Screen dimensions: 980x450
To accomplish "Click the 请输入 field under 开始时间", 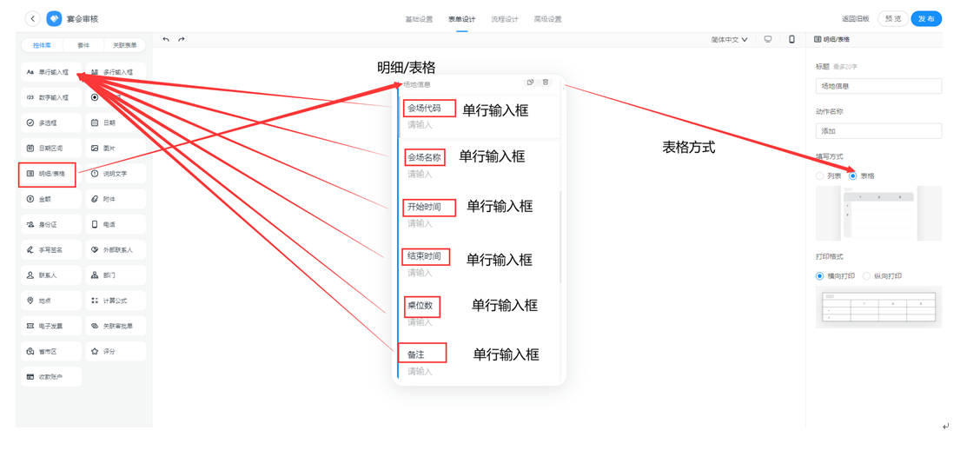I will click(420, 224).
